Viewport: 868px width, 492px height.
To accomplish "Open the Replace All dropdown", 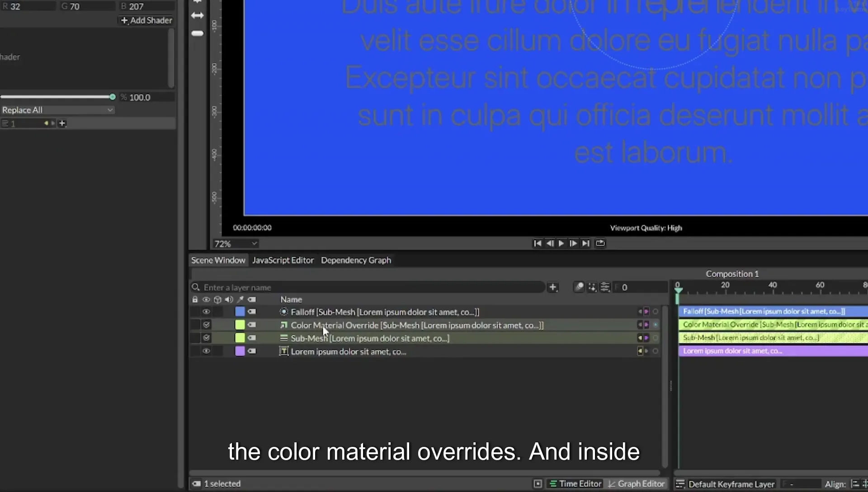I will click(x=57, y=110).
